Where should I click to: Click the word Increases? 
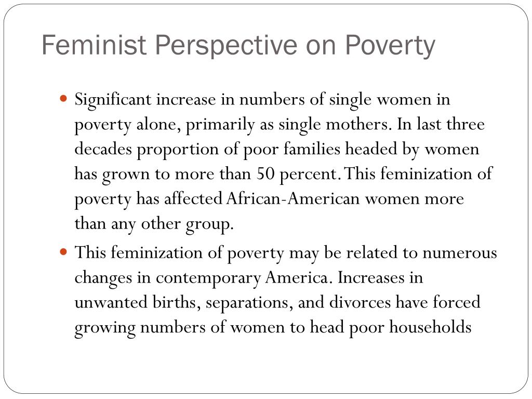click(371, 277)
